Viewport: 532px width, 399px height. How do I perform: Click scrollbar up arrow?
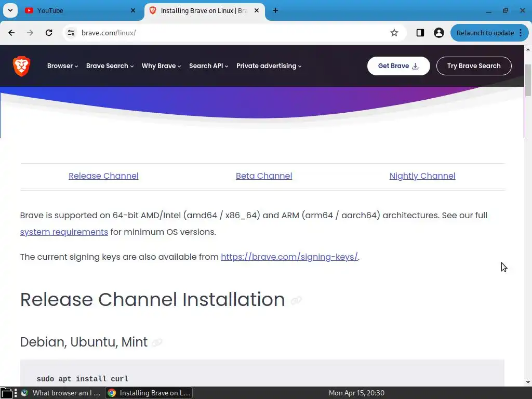(x=528, y=49)
